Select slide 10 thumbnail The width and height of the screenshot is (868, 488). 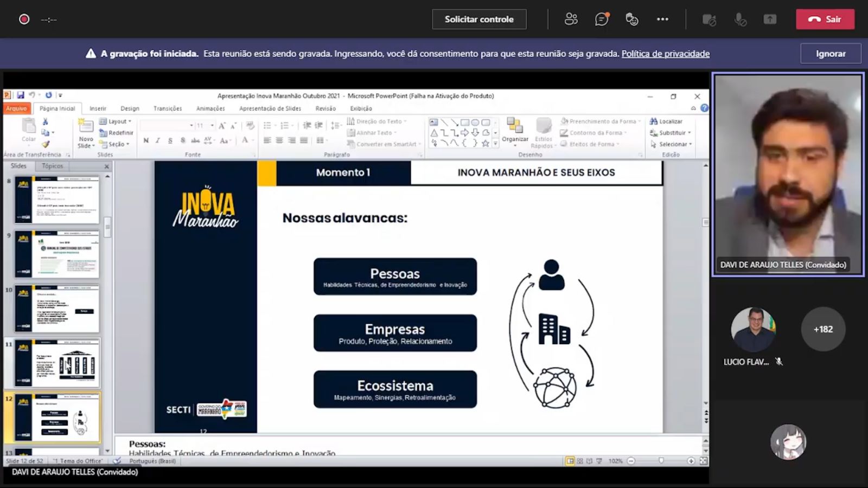coord(57,309)
